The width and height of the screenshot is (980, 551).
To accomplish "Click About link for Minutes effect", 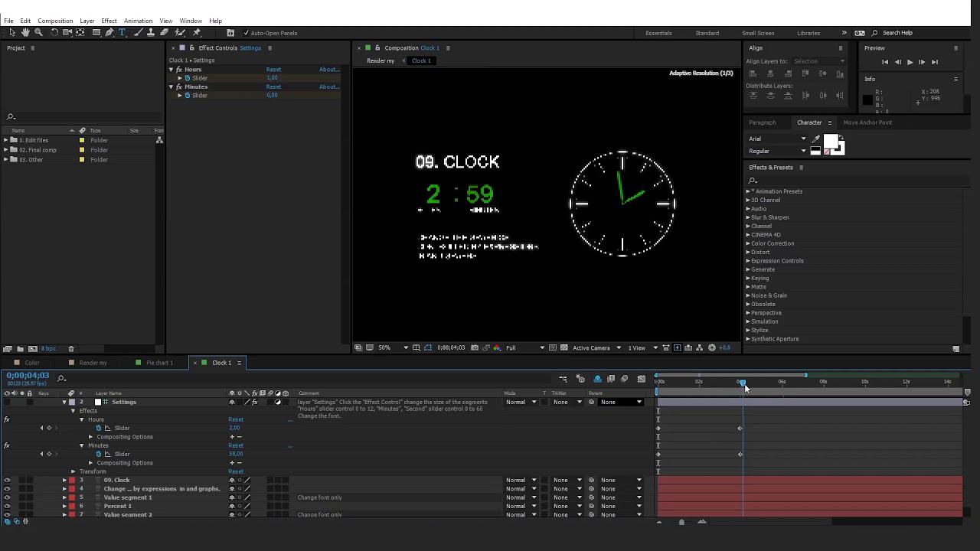I will 328,86.
